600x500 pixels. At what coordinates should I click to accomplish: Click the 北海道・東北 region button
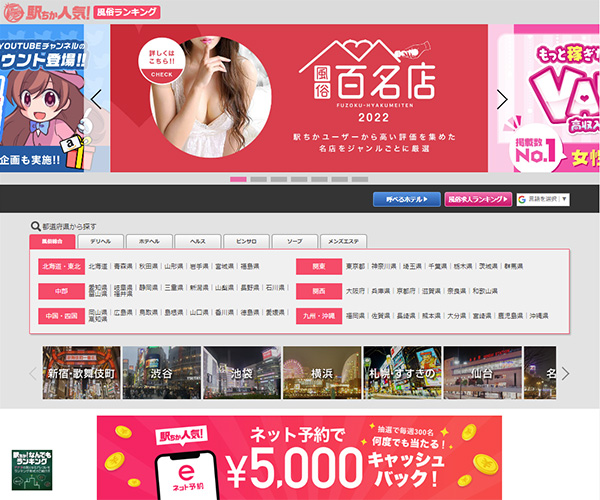[61, 266]
